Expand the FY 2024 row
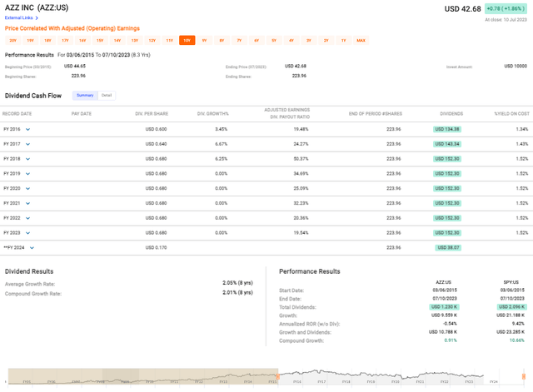Viewport: 533px width, 392px height. [x=32, y=248]
